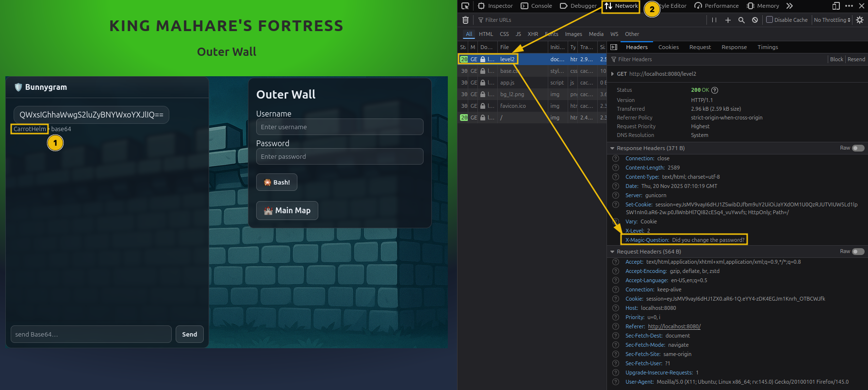Switch to the Cookies tab
The width and height of the screenshot is (868, 390).
668,47
